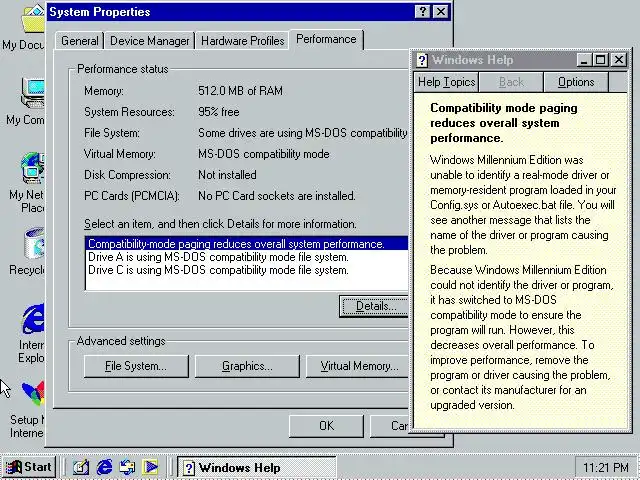The width and height of the screenshot is (640, 480).
Task: Open the My Computer desktop icon
Action: [x=33, y=93]
